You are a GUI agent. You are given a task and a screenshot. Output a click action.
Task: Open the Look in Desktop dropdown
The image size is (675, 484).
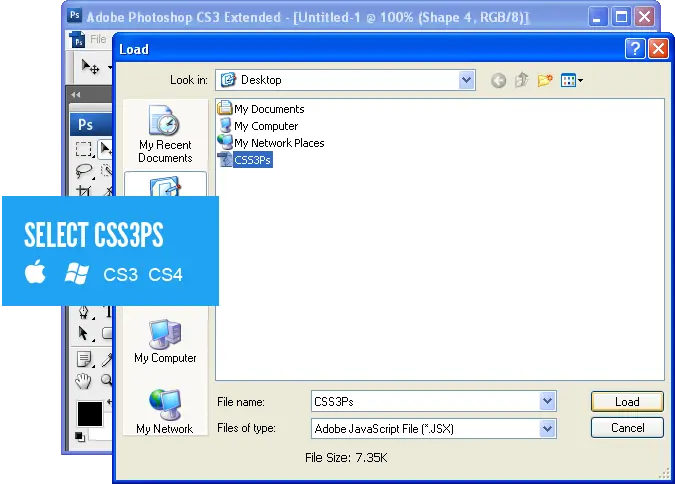click(x=466, y=80)
